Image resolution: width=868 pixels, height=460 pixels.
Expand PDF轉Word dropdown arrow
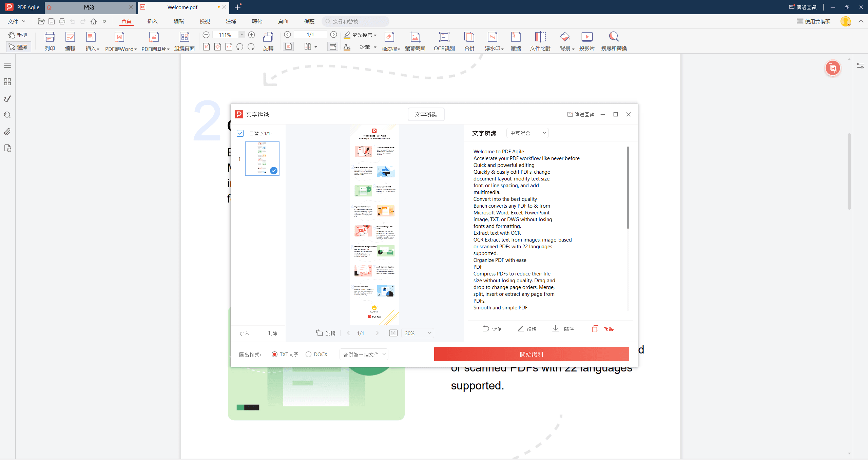pos(136,49)
